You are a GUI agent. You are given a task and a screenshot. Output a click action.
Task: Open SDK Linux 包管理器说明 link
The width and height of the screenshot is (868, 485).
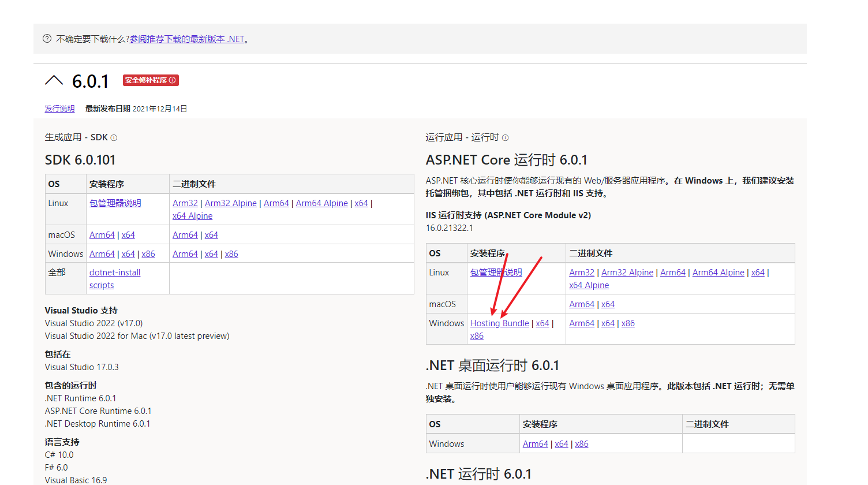coord(115,203)
